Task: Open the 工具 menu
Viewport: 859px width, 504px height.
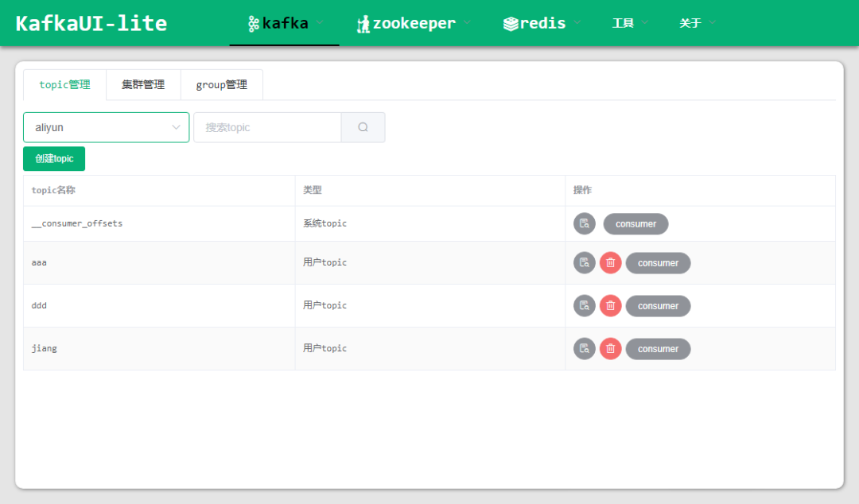Action: [623, 23]
